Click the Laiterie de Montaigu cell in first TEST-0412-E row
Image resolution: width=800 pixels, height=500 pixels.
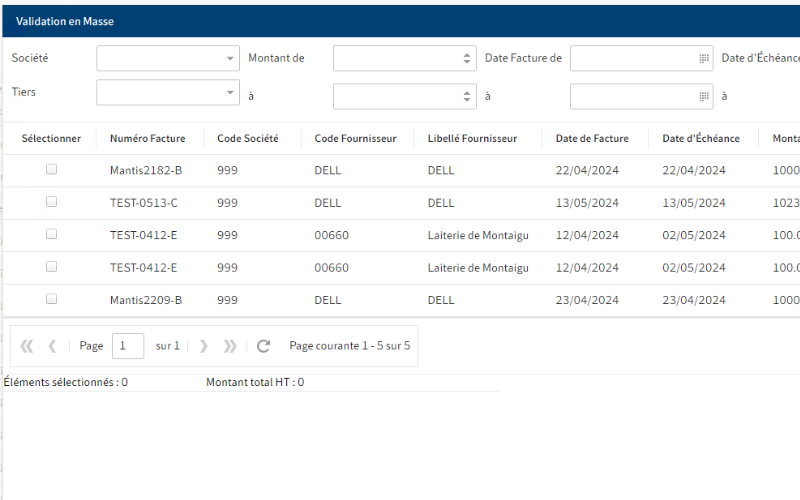pos(478,236)
